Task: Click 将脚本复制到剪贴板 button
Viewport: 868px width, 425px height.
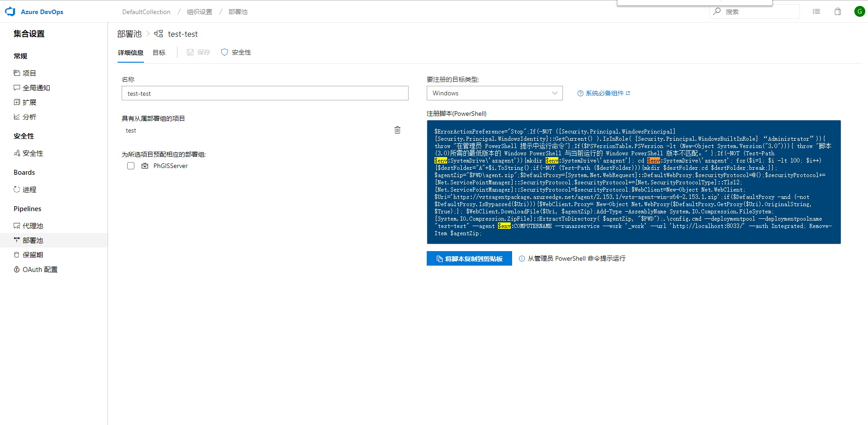Action: pyautogui.click(x=469, y=258)
